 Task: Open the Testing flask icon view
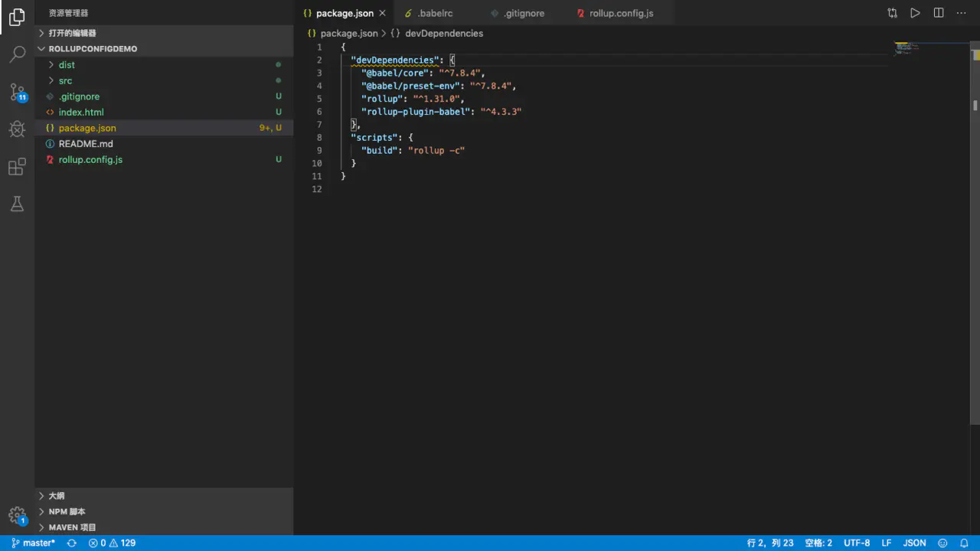coord(17,204)
